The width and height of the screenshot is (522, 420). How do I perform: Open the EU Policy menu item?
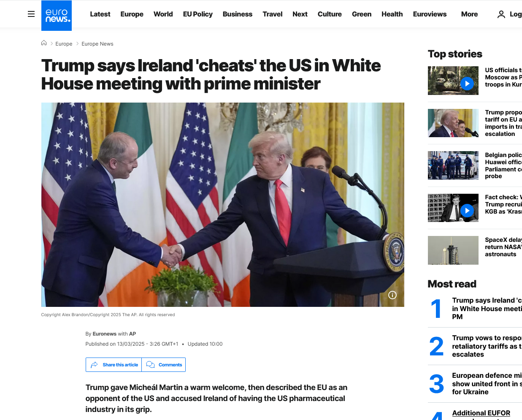(197, 14)
